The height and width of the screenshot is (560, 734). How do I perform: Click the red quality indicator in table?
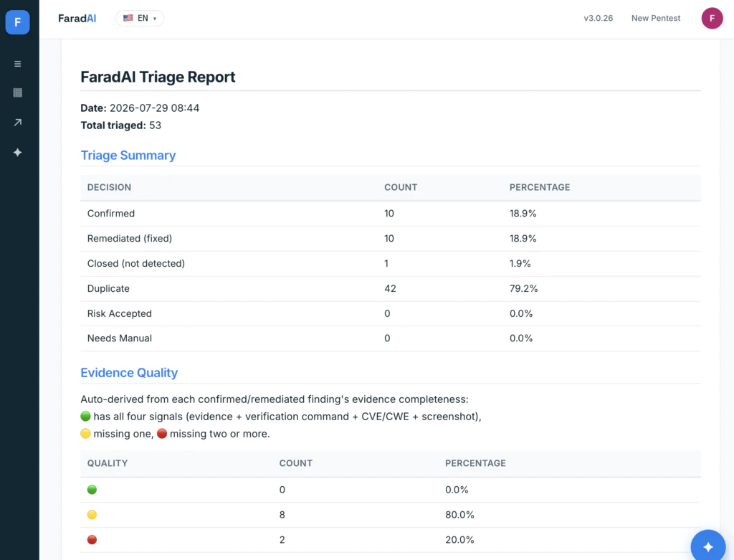point(92,540)
